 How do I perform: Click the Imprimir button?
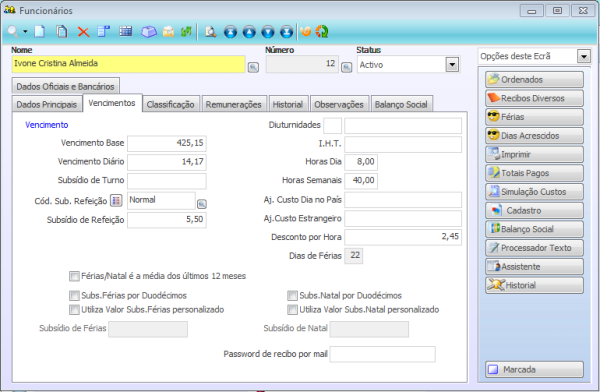[534, 154]
